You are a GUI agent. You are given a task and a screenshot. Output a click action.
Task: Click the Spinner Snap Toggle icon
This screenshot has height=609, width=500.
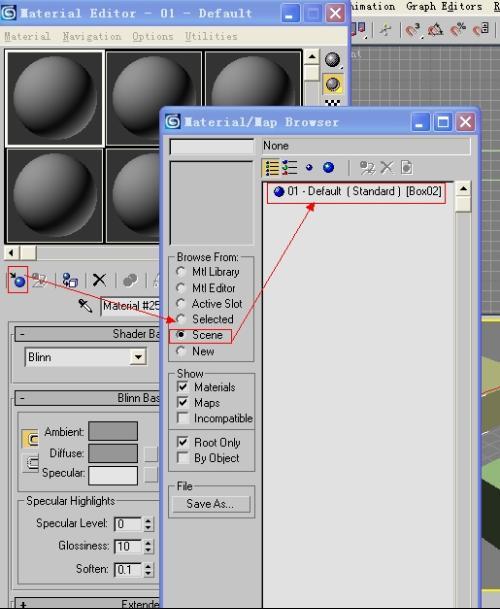point(481,30)
